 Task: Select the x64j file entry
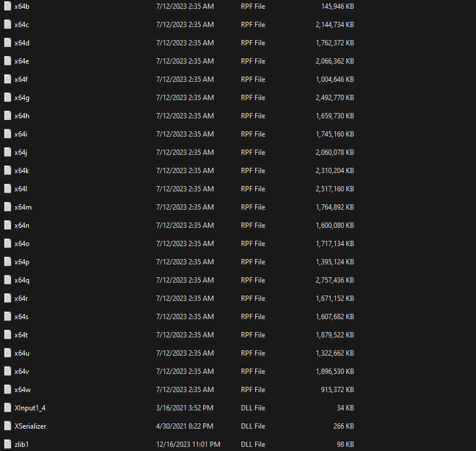click(21, 152)
